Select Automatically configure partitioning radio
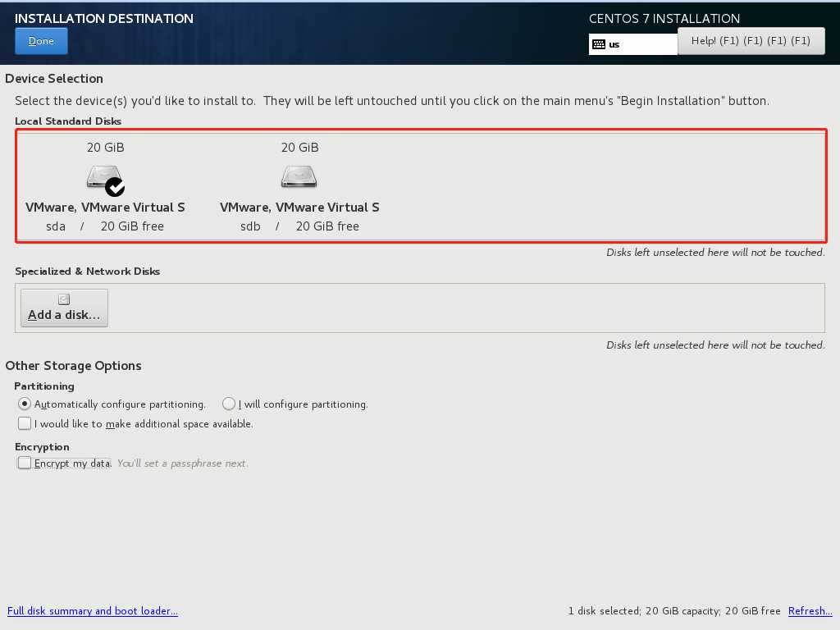The height and width of the screenshot is (630, 840). 24,404
